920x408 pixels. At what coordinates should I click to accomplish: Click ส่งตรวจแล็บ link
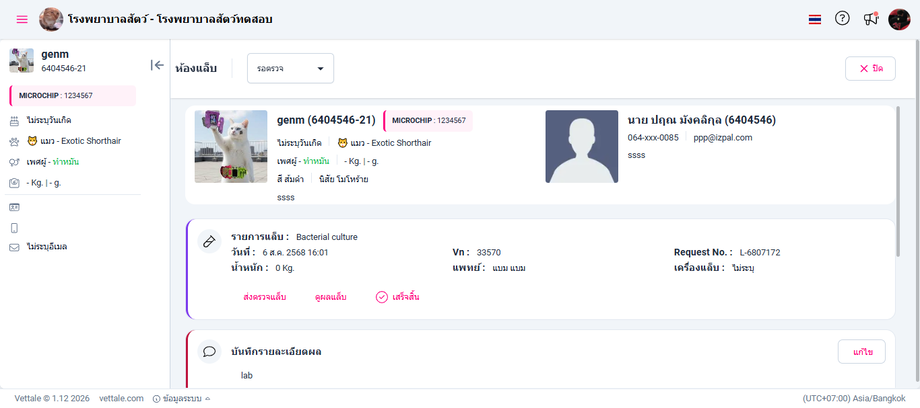click(265, 297)
